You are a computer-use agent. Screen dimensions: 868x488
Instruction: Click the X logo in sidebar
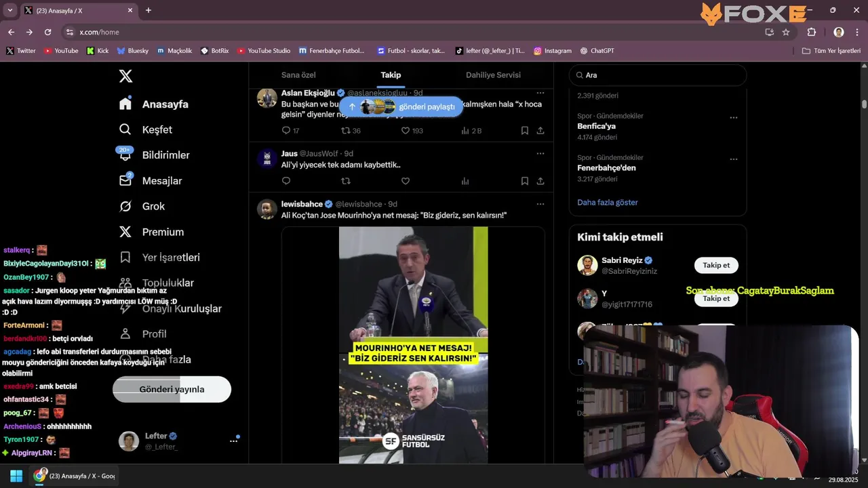pos(125,76)
